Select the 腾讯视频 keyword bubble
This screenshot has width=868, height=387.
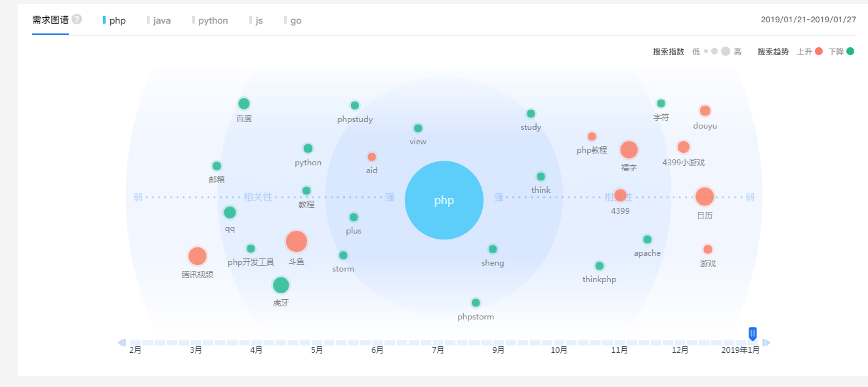[197, 256]
